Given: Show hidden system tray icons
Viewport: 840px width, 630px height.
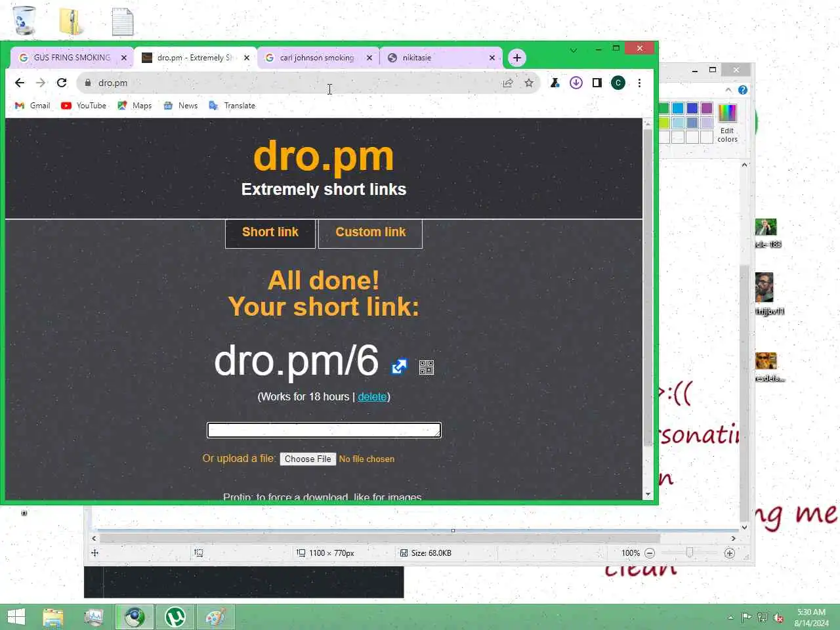Looking at the screenshot, I should point(730,618).
